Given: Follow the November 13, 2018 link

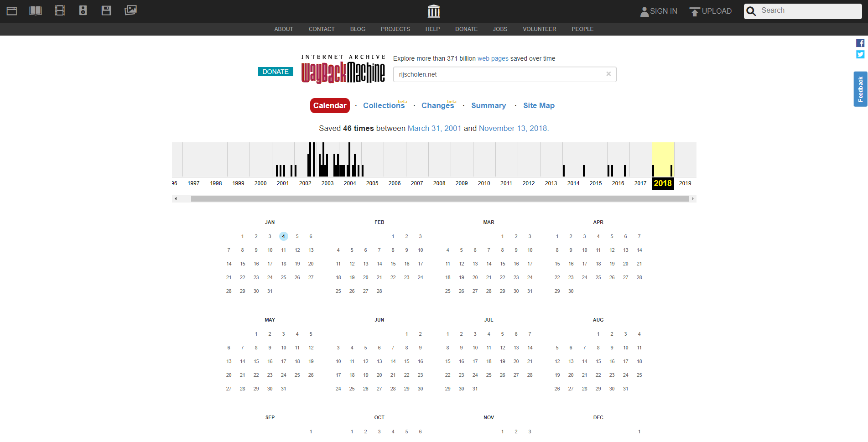Looking at the screenshot, I should (513, 129).
